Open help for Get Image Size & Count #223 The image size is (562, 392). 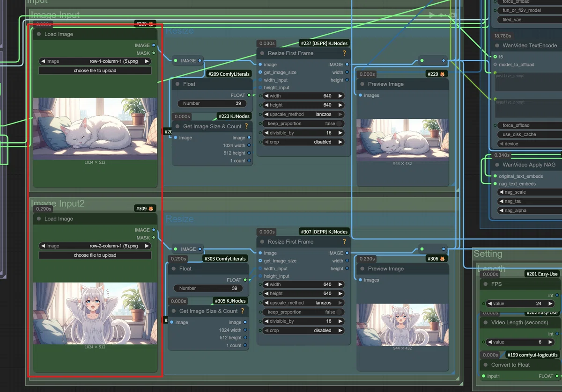click(x=246, y=126)
